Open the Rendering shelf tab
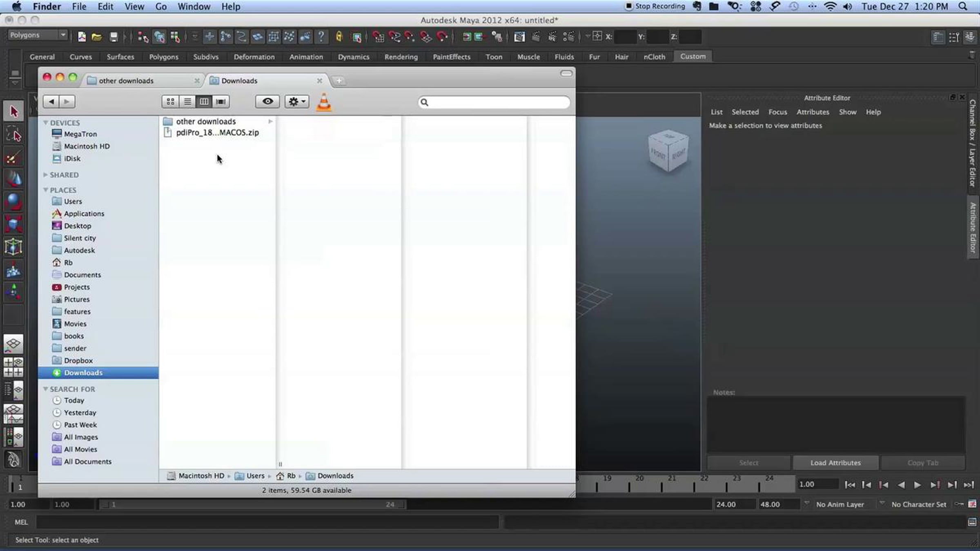The image size is (980, 551). [x=401, y=57]
